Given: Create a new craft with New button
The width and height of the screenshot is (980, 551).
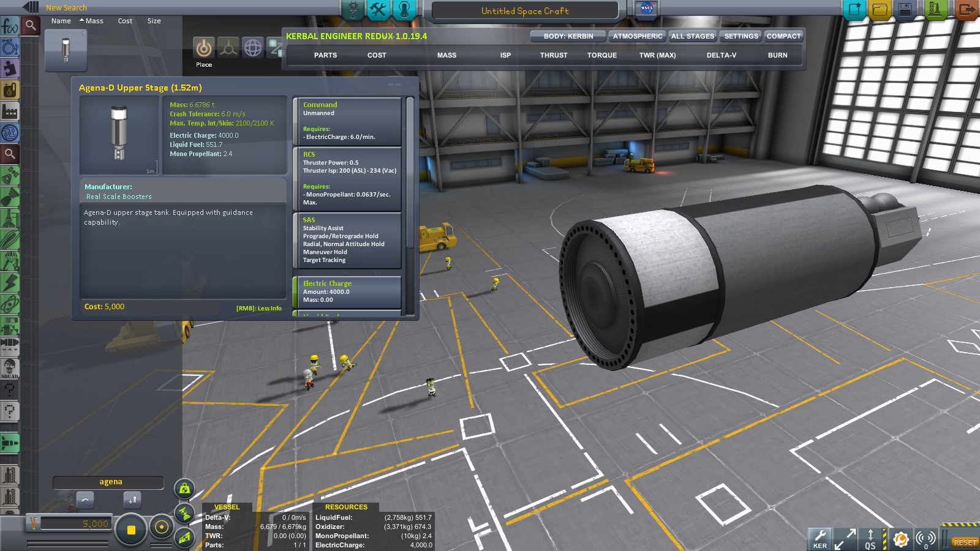Looking at the screenshot, I should 854,10.
